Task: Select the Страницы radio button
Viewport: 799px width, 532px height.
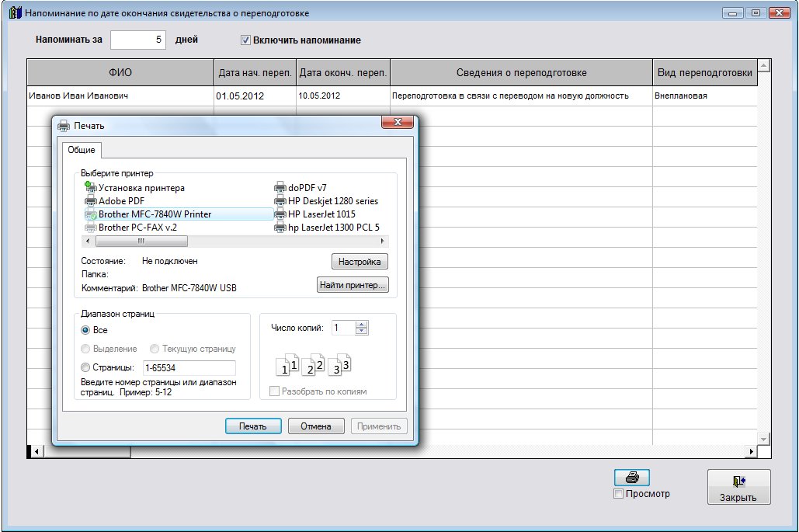Action: [x=85, y=367]
